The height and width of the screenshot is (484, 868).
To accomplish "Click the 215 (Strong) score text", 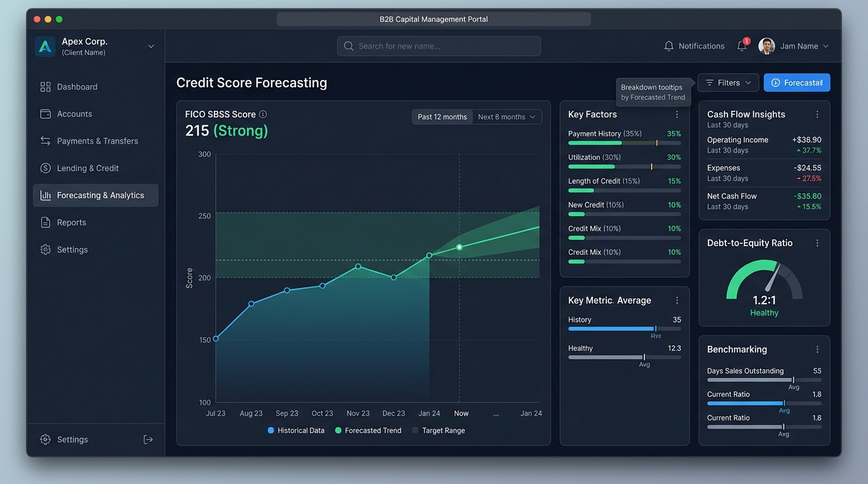I will click(226, 130).
